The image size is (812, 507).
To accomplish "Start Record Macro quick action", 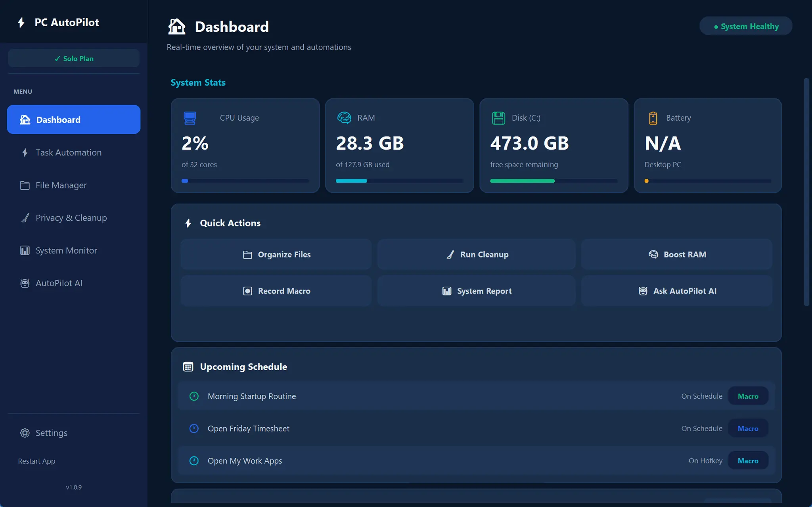I will pos(276,291).
